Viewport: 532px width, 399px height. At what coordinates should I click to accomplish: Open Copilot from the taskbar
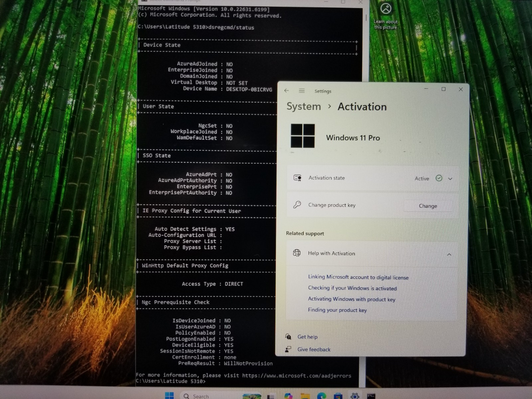288,396
